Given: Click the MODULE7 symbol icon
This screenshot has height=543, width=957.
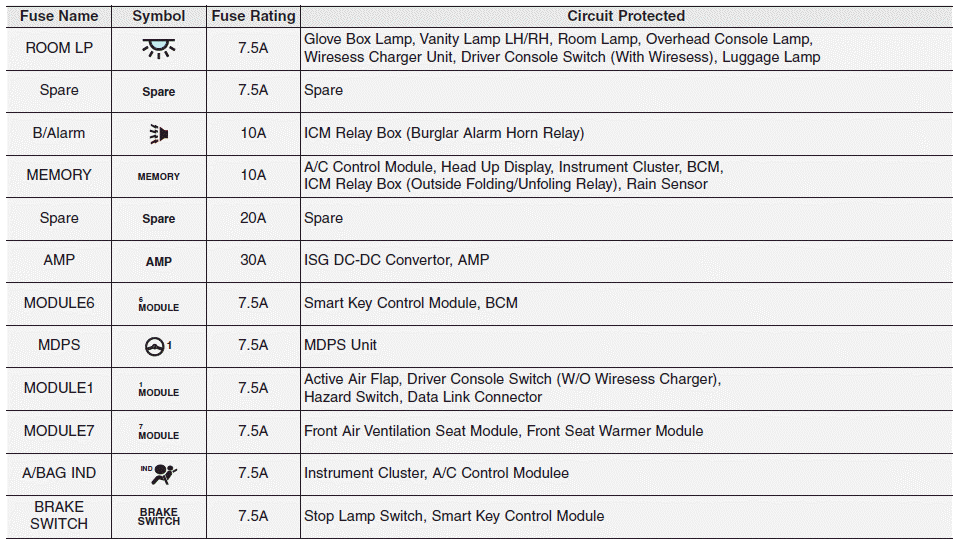Looking at the screenshot, I should coord(158,432).
